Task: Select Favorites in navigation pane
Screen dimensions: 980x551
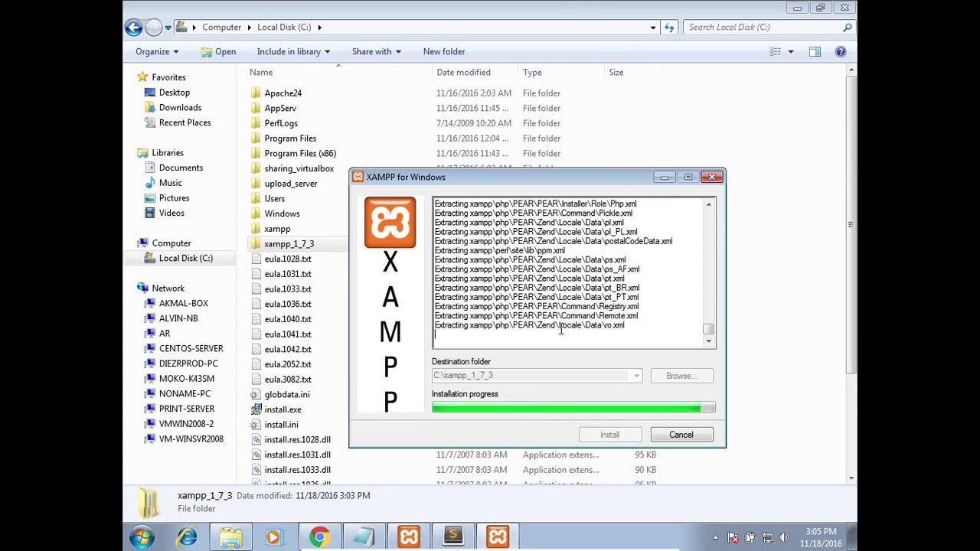Action: [x=168, y=77]
